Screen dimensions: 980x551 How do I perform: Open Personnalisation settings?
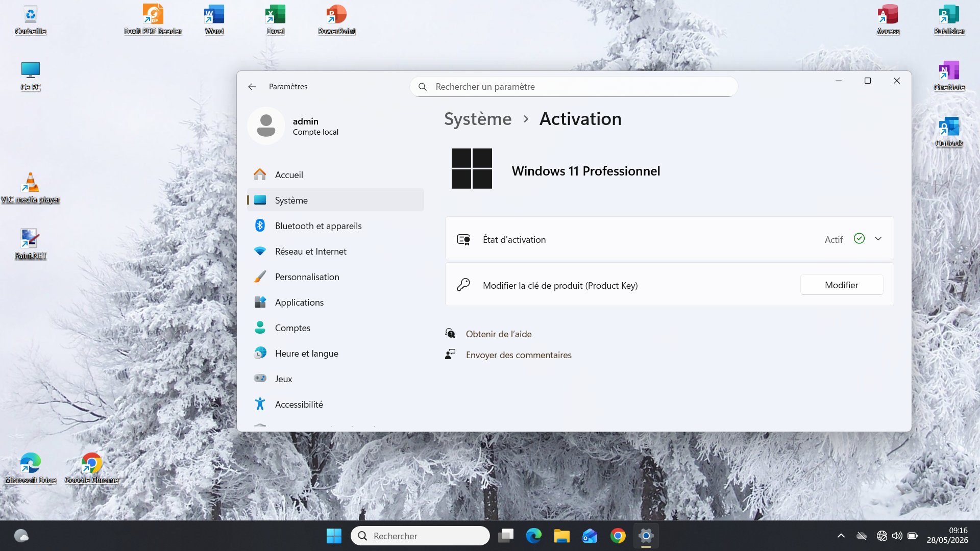(x=335, y=277)
